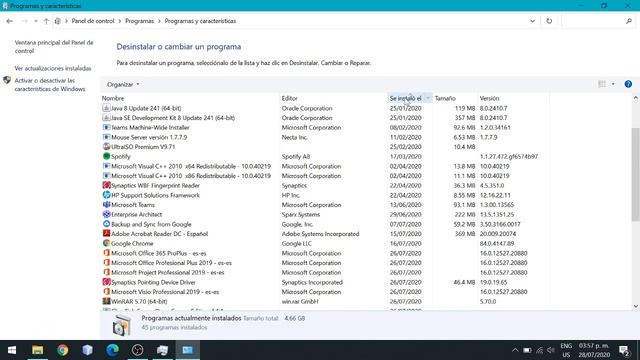Open the address bar history dropdown
Screen dimensions: 640x360
point(533,21)
